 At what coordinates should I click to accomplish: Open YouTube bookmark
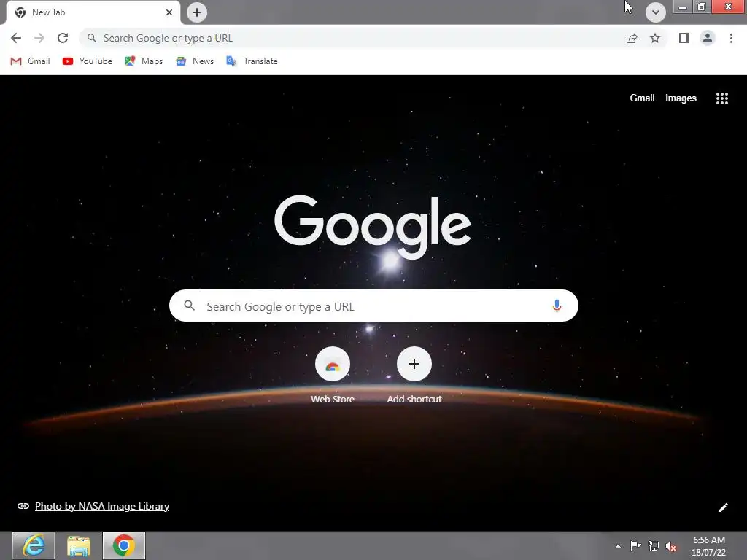point(88,61)
